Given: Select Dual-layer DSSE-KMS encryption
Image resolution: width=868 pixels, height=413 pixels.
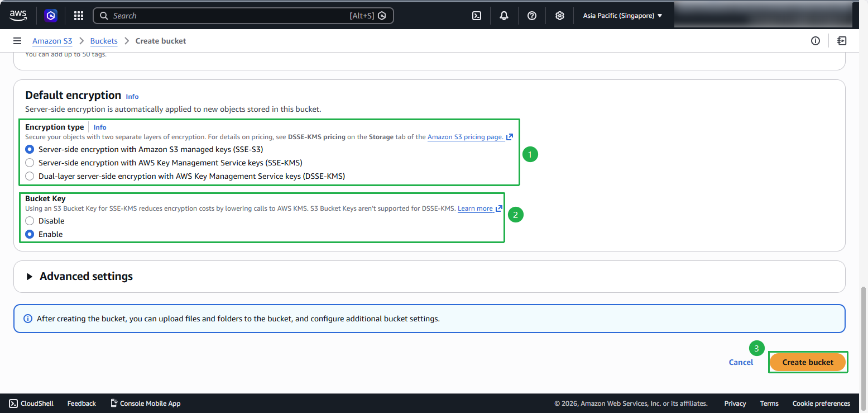Looking at the screenshot, I should 30,177.
